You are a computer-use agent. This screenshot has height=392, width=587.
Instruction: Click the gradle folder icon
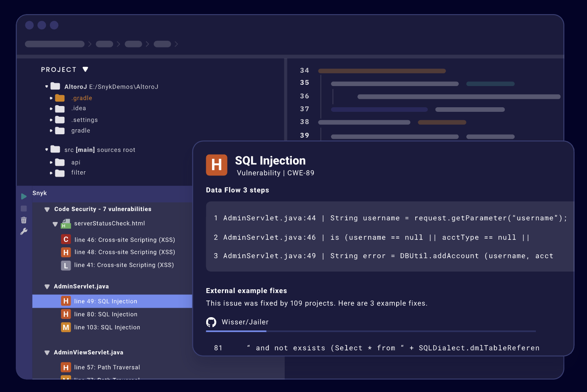click(x=60, y=131)
